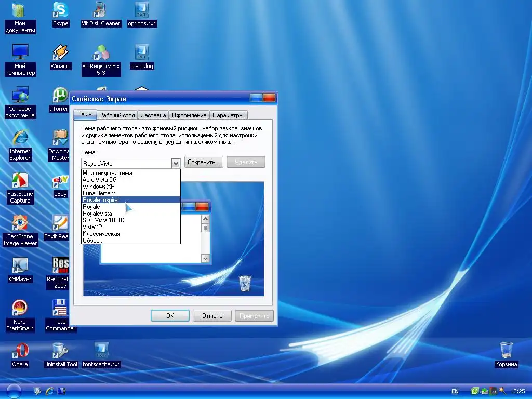Click the Применить button
This screenshot has width=532, height=399.
point(254,316)
